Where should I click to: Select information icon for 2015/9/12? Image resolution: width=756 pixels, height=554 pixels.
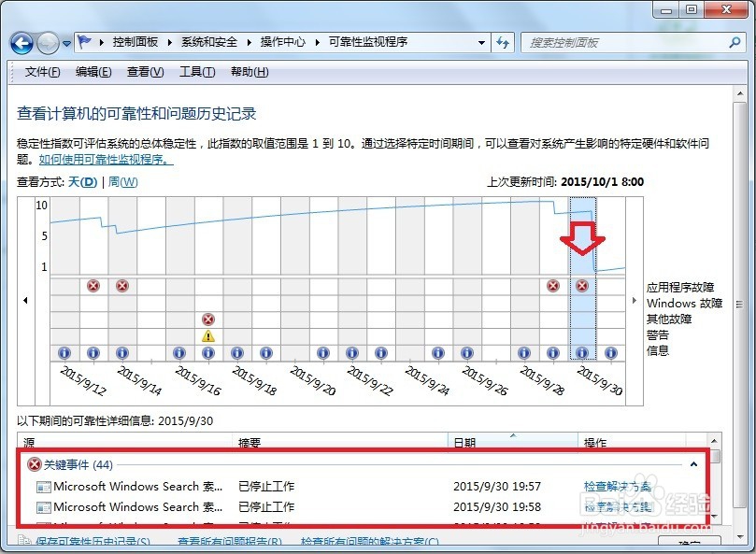64,353
